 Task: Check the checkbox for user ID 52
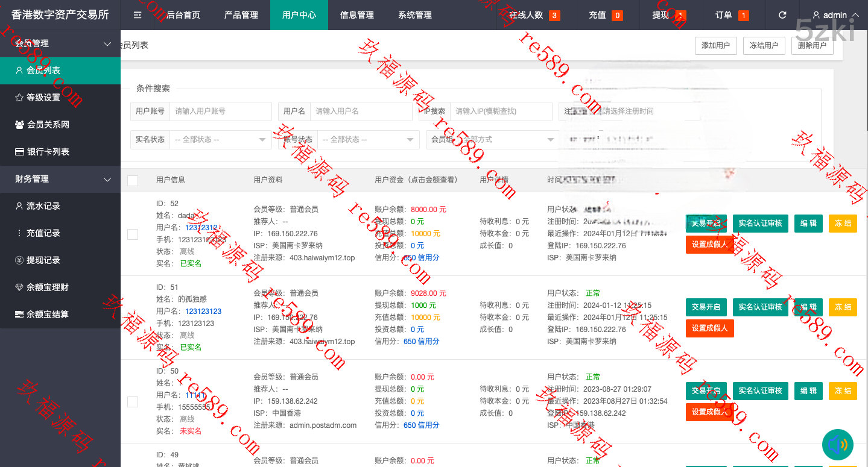[133, 234]
